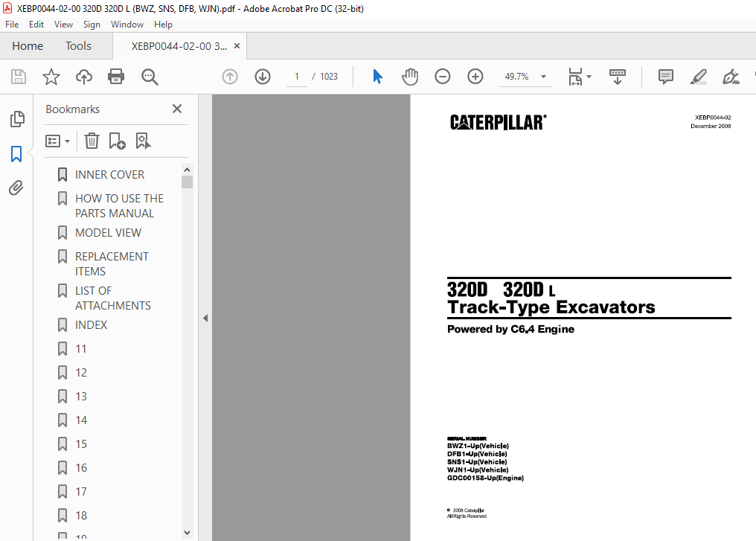Viewport: 756px width, 541px height.
Task: Open bookmark 11
Action: (81, 349)
